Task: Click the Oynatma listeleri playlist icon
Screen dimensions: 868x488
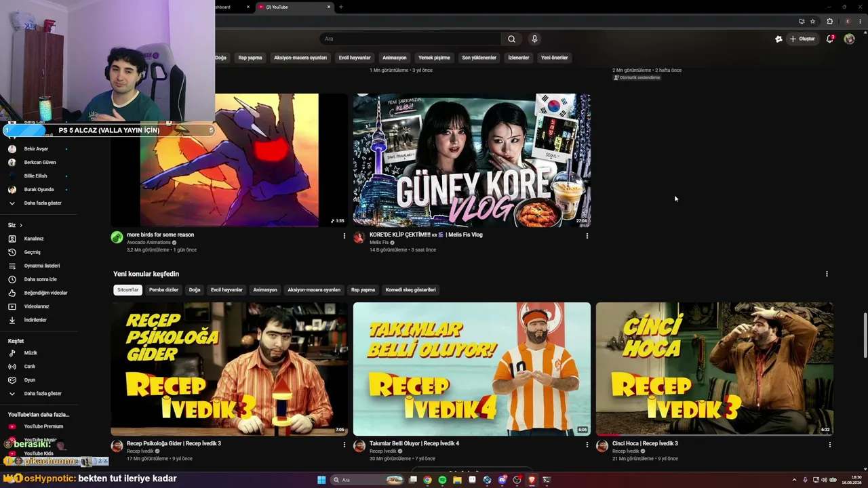Action: [12, 266]
